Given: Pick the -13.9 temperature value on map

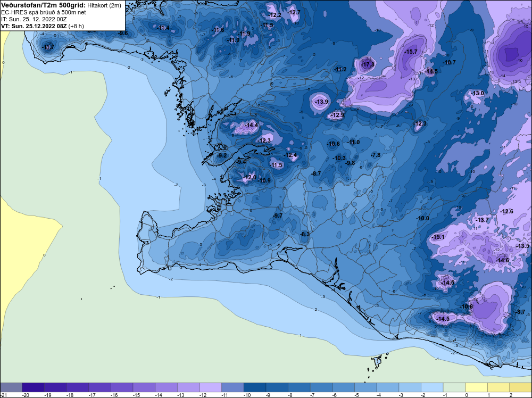Looking at the screenshot, I should [321, 102].
